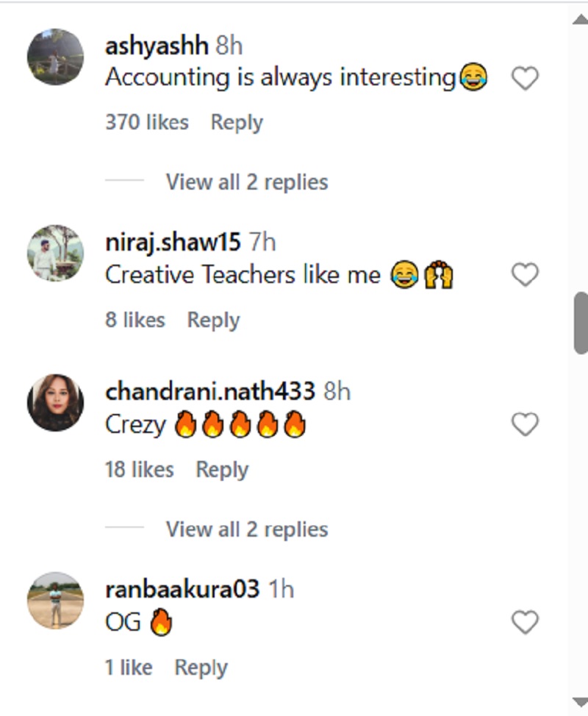View all 2 replies under chandrani.nath433
The image size is (588, 716).
point(248,529)
